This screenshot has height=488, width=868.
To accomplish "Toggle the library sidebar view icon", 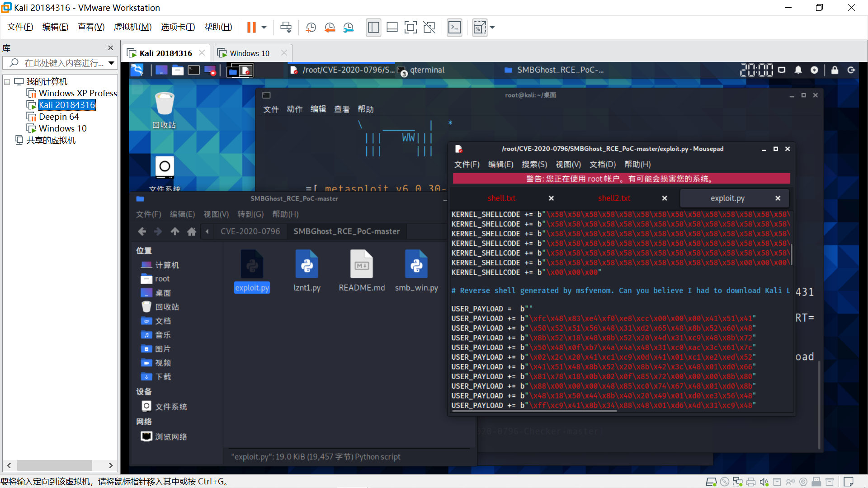I will coord(373,28).
